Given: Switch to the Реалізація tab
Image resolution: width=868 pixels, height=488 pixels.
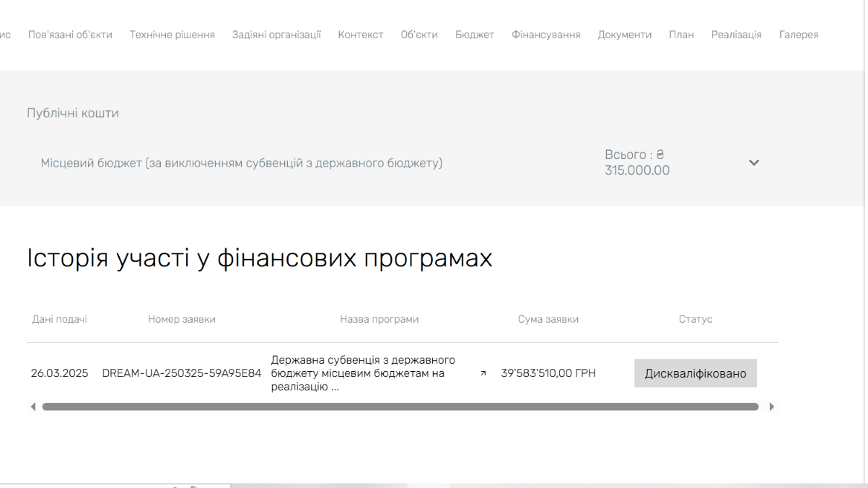Looking at the screenshot, I should coord(736,35).
